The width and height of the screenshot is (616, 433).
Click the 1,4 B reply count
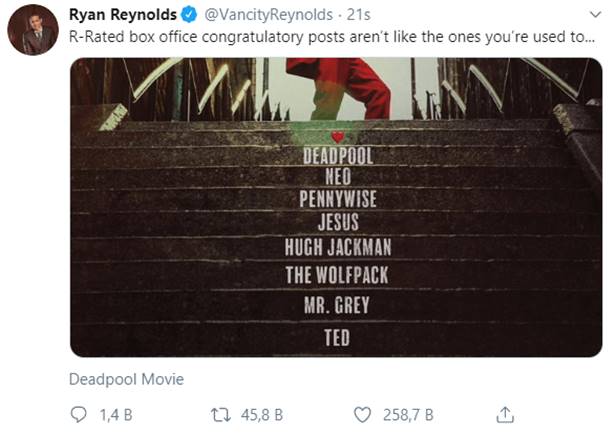tap(116, 415)
